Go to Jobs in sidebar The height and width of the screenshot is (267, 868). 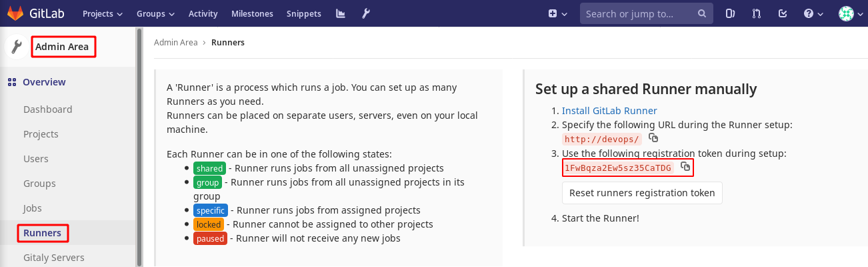(x=33, y=208)
